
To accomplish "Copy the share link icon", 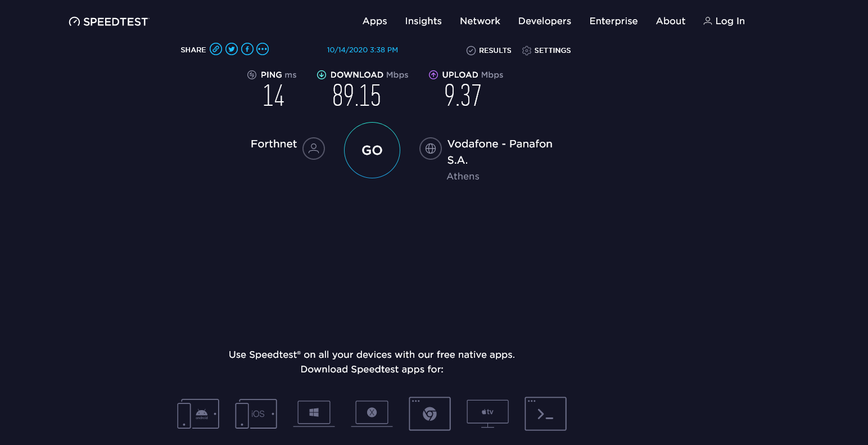I will click(x=216, y=49).
